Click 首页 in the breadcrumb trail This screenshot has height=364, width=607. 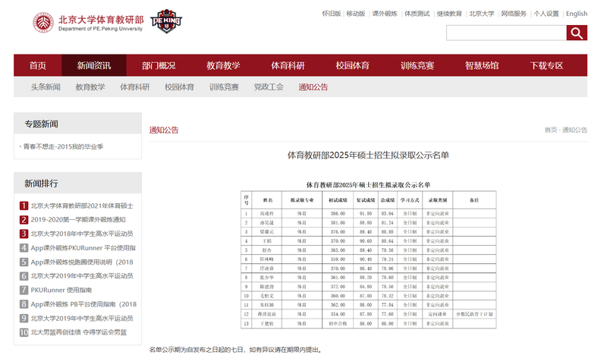[x=551, y=130]
